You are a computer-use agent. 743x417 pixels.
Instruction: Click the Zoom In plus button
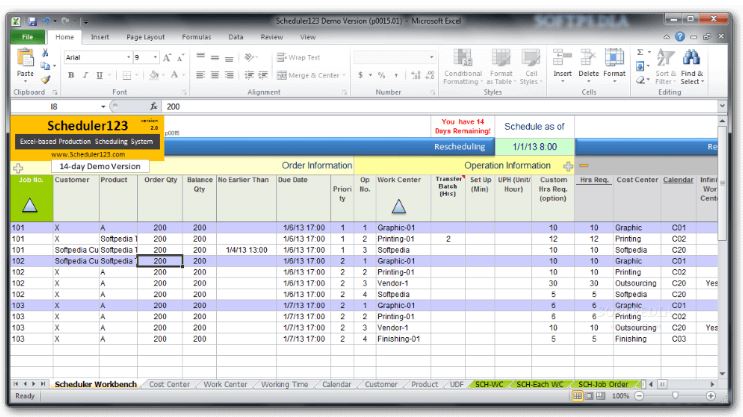pyautogui.click(x=711, y=396)
